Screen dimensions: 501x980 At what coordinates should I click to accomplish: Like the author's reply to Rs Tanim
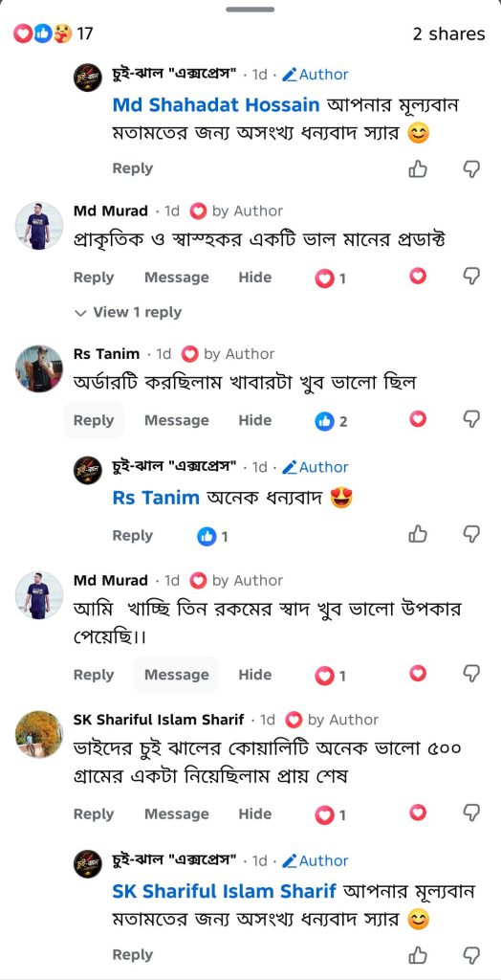click(x=418, y=534)
